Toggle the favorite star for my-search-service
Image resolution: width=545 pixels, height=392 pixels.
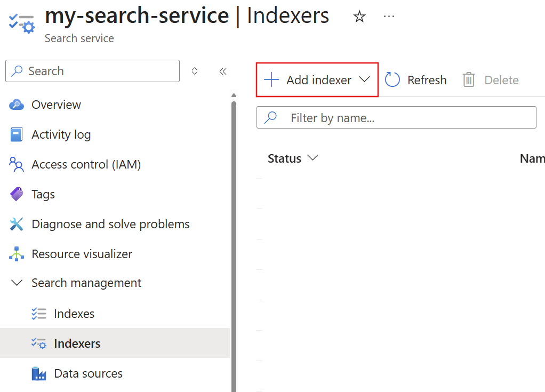click(359, 17)
